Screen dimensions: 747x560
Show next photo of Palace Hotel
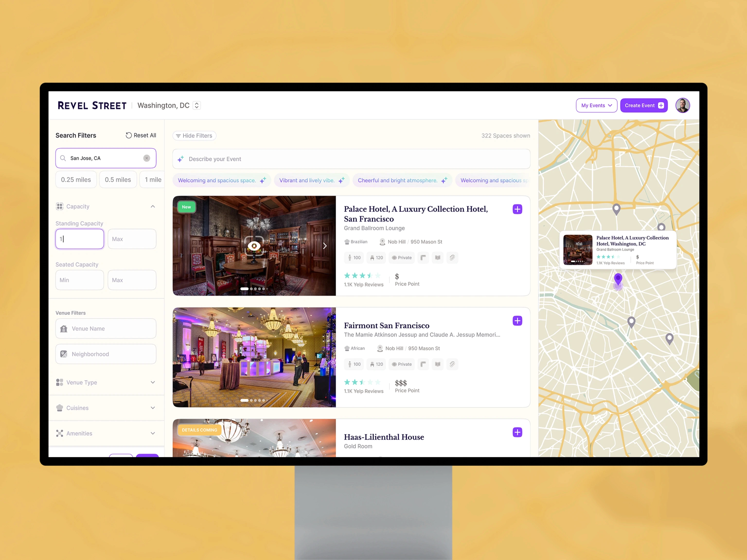[325, 246]
